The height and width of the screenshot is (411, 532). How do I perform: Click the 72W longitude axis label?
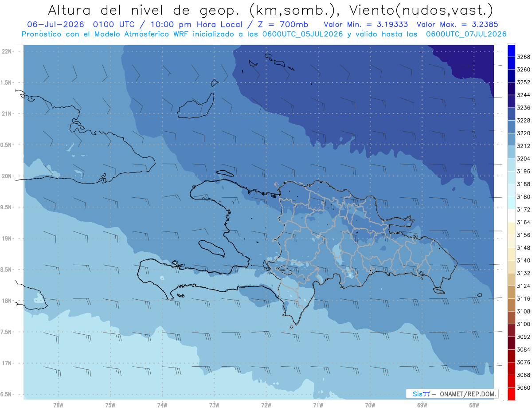click(x=266, y=405)
